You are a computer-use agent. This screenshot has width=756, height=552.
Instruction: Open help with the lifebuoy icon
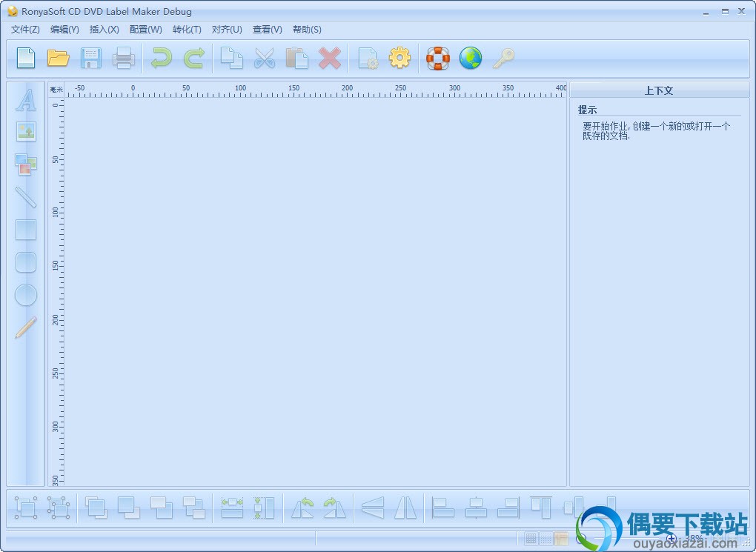(438, 58)
